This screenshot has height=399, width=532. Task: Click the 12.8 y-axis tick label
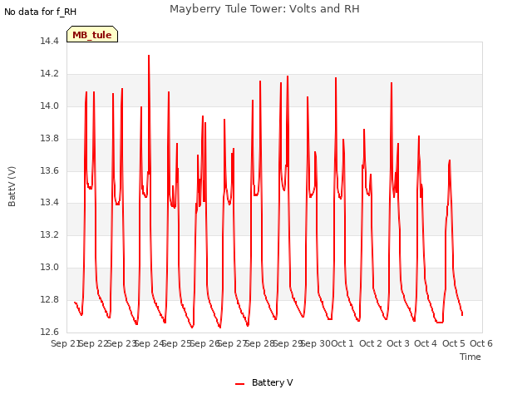click(50, 299)
